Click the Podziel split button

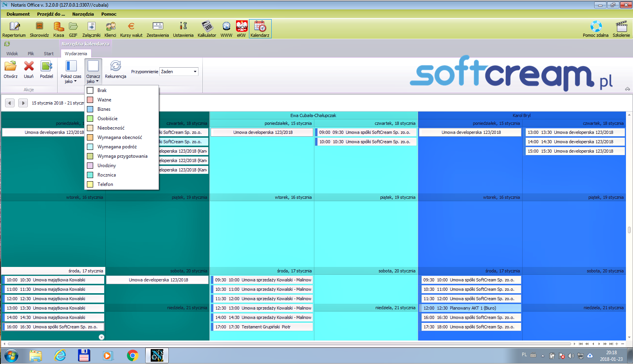[47, 70]
